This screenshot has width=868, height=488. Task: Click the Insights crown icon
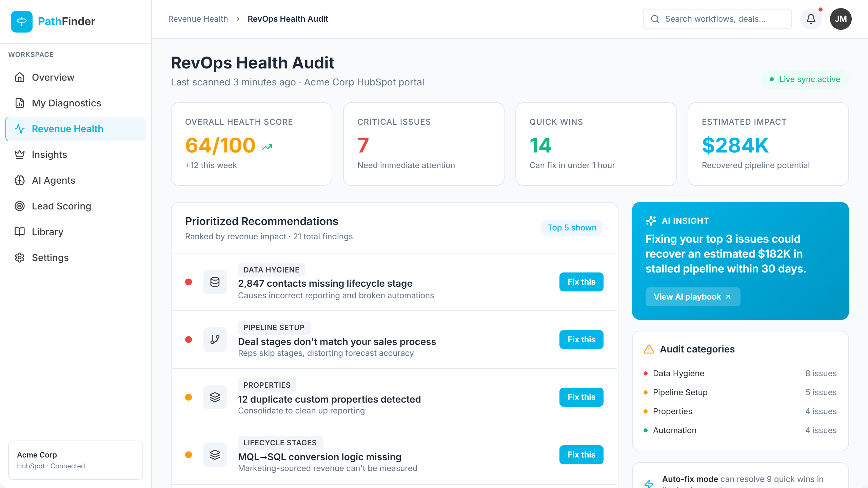click(20, 155)
